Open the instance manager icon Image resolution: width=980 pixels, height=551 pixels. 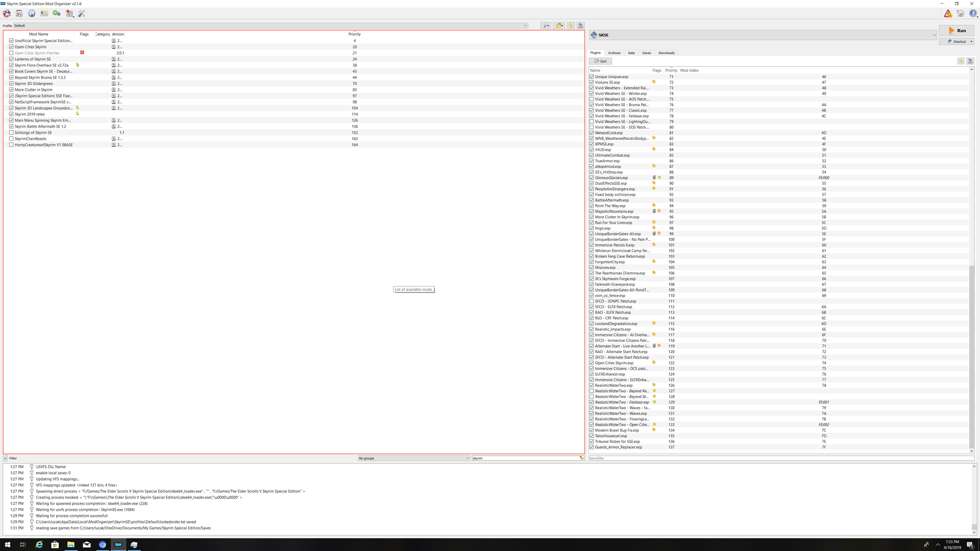pyautogui.click(x=7, y=14)
